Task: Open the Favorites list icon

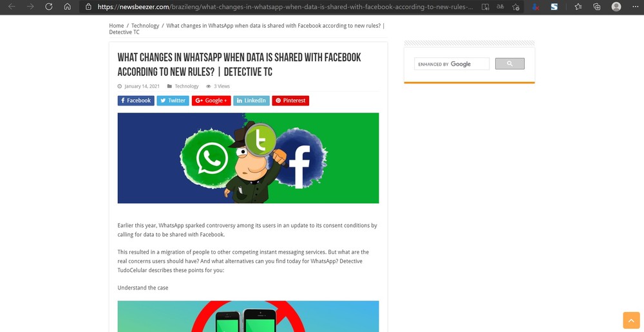Action: (578, 6)
